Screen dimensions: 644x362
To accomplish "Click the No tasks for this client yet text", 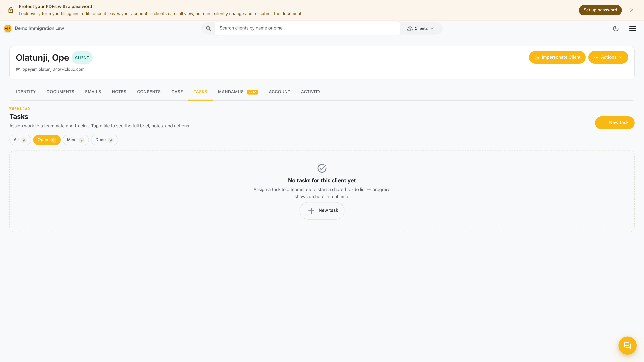I will point(322,180).
